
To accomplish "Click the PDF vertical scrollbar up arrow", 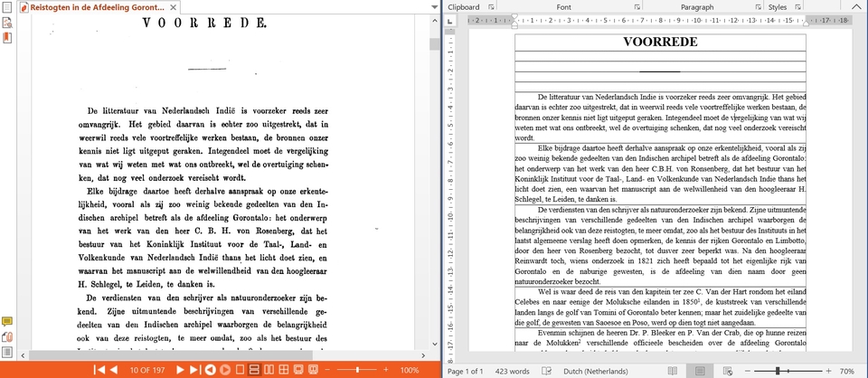I will click(x=435, y=19).
